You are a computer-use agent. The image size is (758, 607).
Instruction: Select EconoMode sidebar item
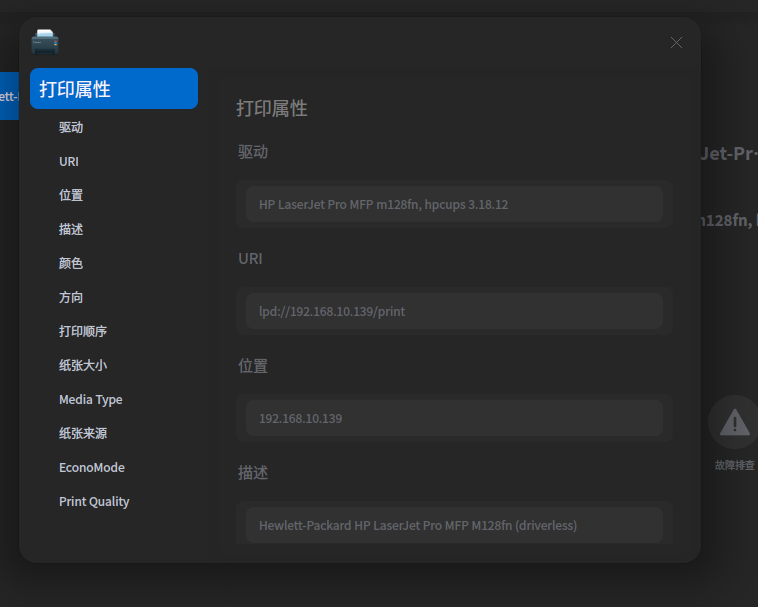coord(92,467)
